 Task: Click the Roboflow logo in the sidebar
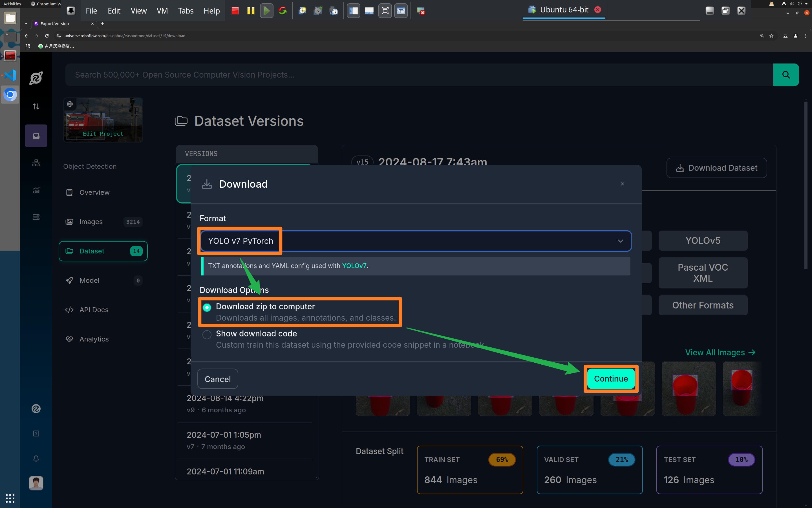(x=36, y=78)
